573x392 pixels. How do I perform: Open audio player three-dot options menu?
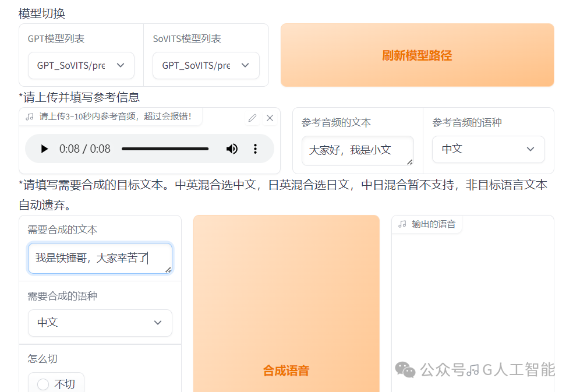(x=255, y=149)
